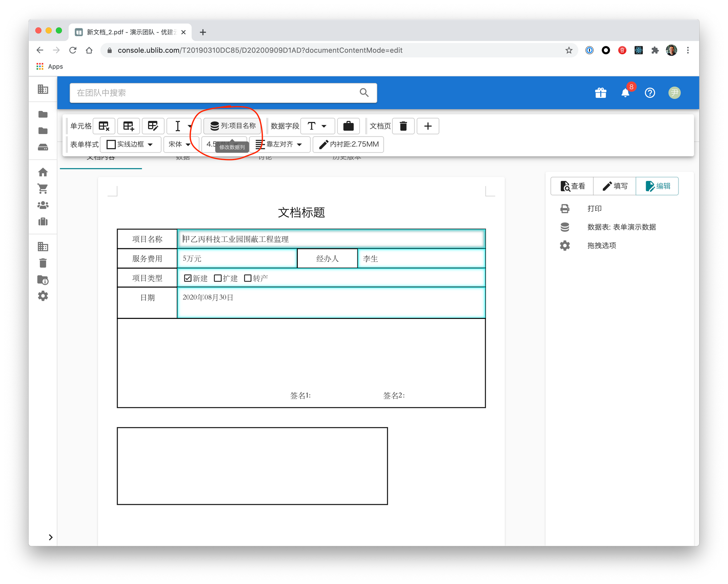
Task: Click the team search input field
Action: tap(215, 93)
